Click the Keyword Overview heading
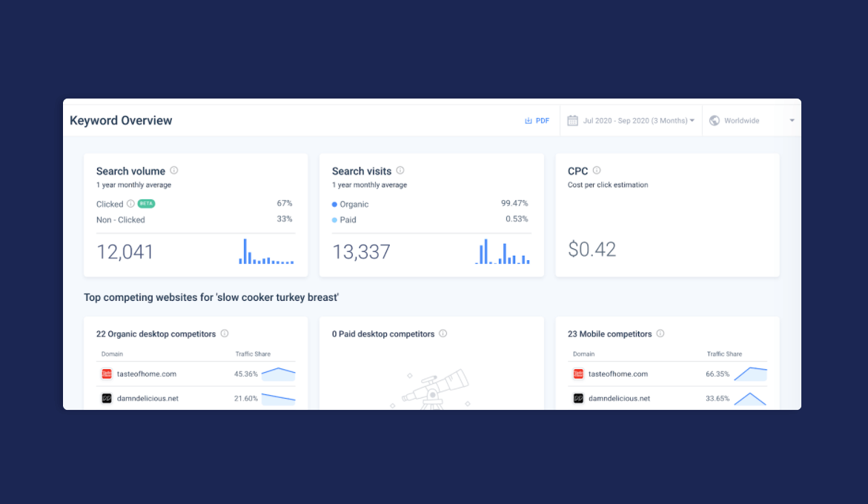The width and height of the screenshot is (868, 504). 121,120
